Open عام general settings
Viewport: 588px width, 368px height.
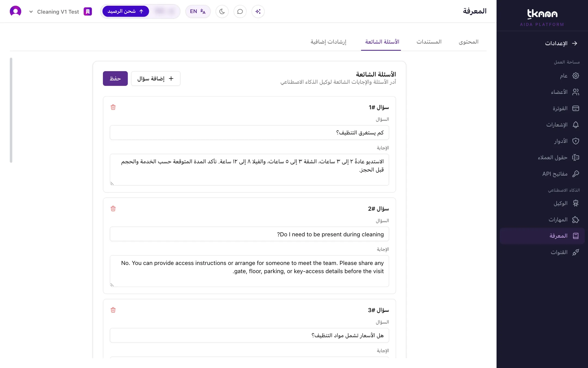coord(542,76)
